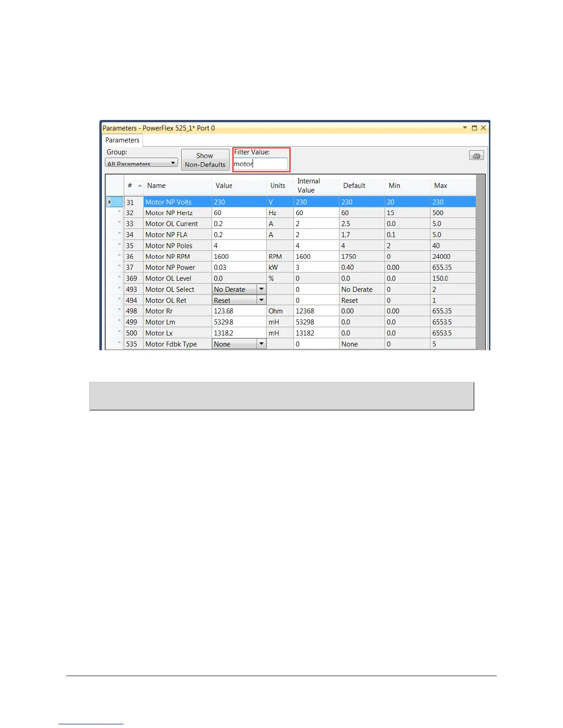This screenshot has height=728, width=563.
Task: Sort by the # column header
Action: [x=134, y=185]
